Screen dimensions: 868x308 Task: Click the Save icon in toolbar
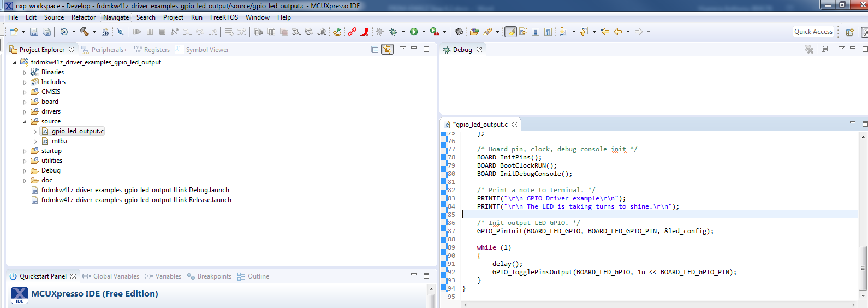[34, 32]
